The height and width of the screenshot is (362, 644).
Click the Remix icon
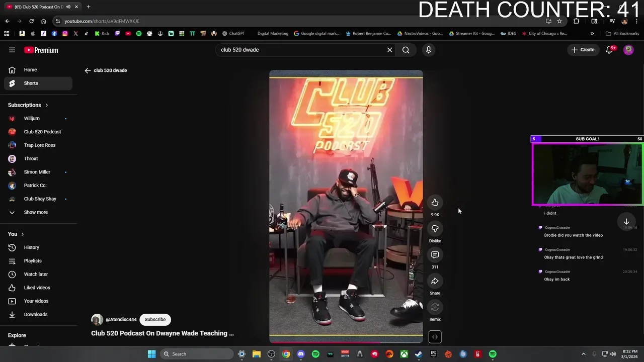tap(435, 307)
